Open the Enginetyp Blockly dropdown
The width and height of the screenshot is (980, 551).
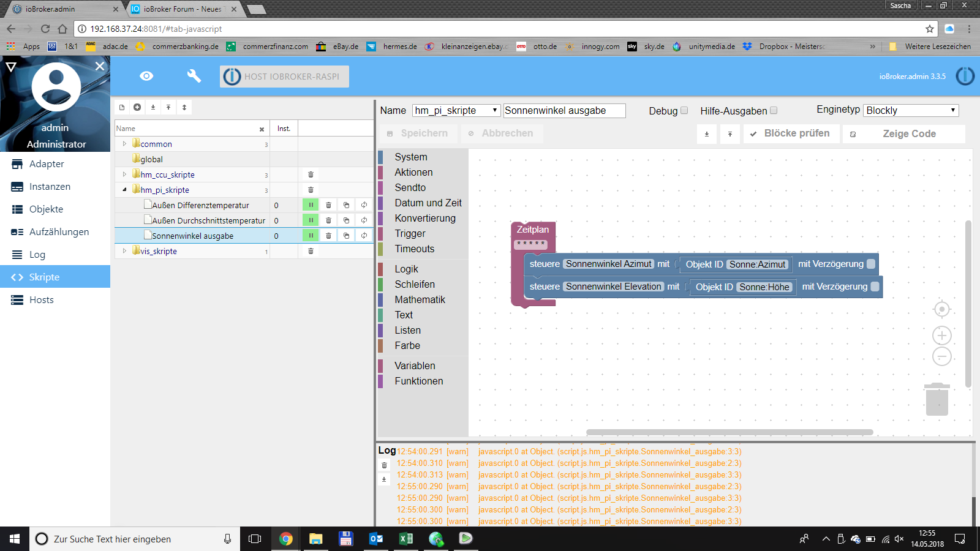click(910, 110)
